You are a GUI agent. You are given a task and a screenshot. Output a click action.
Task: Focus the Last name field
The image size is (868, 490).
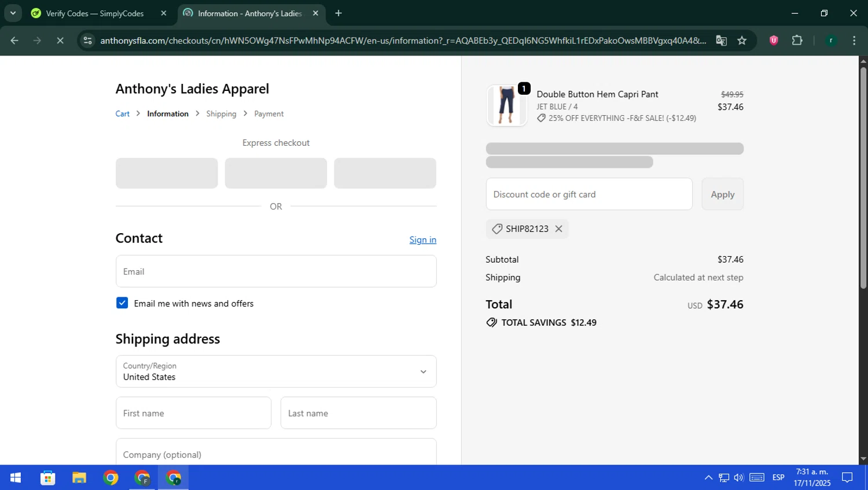pos(359,413)
